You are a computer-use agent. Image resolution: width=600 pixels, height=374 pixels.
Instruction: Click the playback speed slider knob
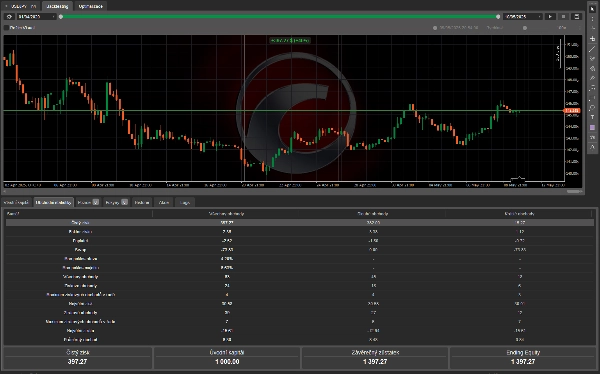click(x=525, y=28)
